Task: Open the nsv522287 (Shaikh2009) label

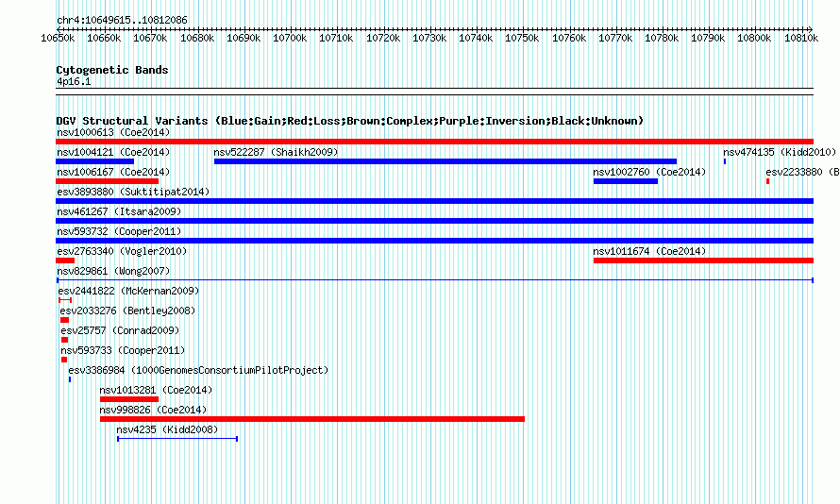Action: [277, 152]
